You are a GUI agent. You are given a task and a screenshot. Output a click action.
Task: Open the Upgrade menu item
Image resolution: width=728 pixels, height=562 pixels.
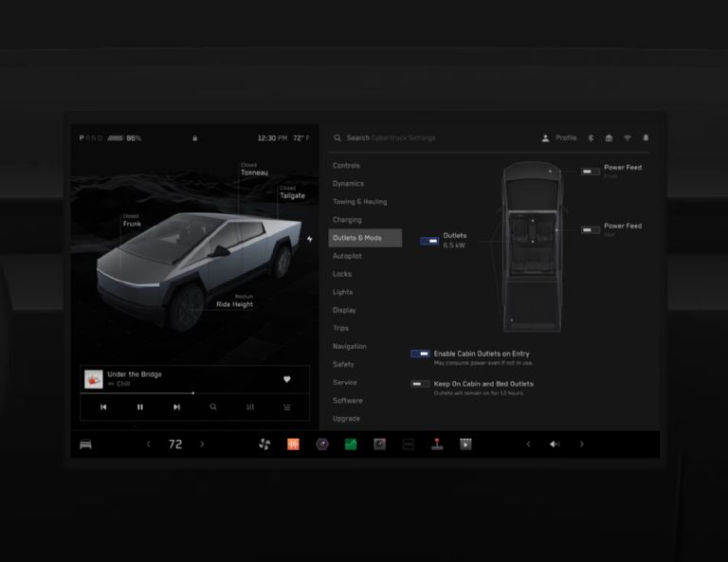[346, 419]
